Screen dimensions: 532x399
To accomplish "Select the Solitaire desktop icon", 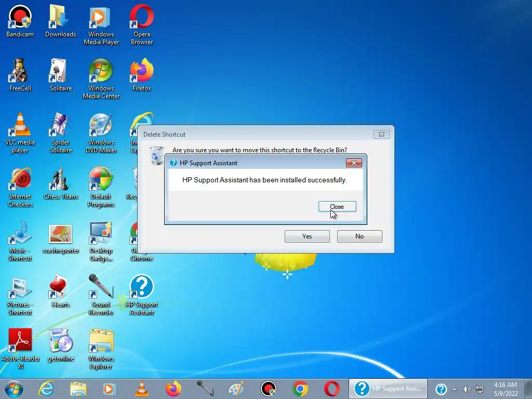I will 60,75.
